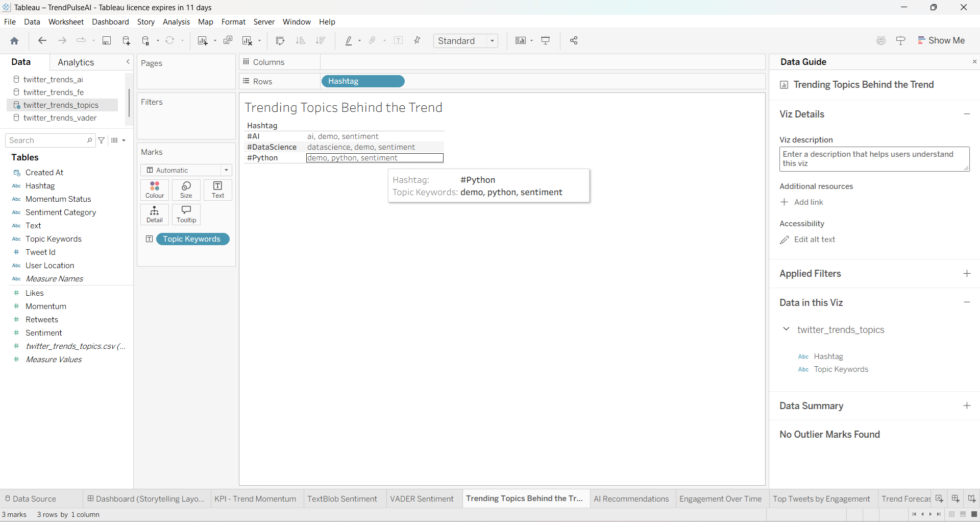The width and height of the screenshot is (980, 522).
Task: Switch to show tabs view
Action: (974, 514)
